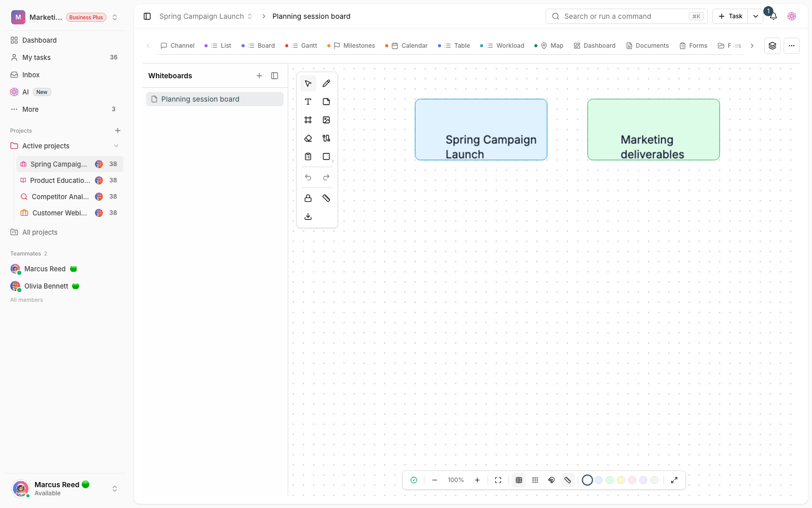Collapse the Active projects folder

[116, 146]
